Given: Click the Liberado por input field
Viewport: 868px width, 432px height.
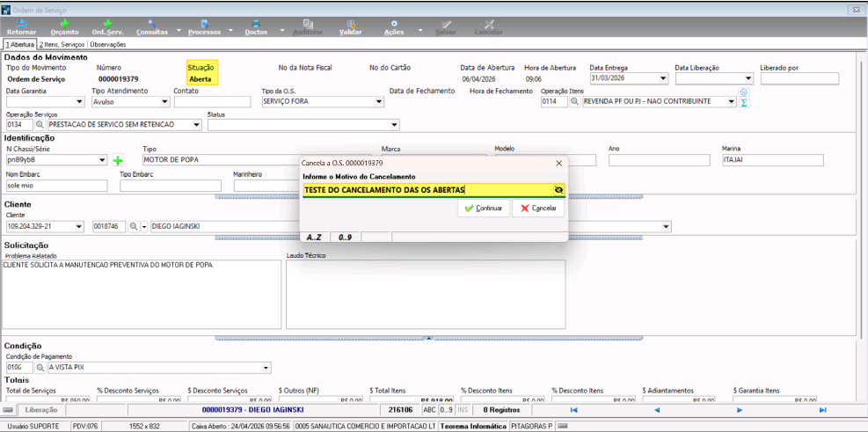Looking at the screenshot, I should coord(800,78).
